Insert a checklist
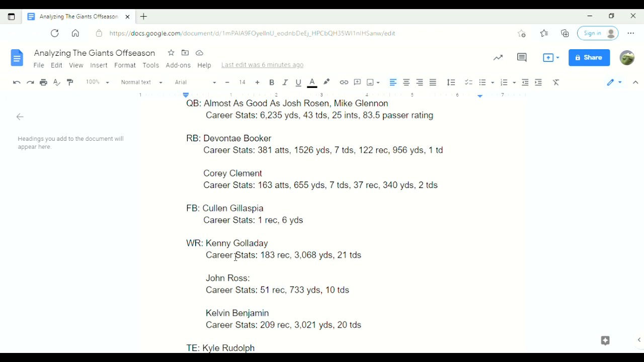 (469, 82)
